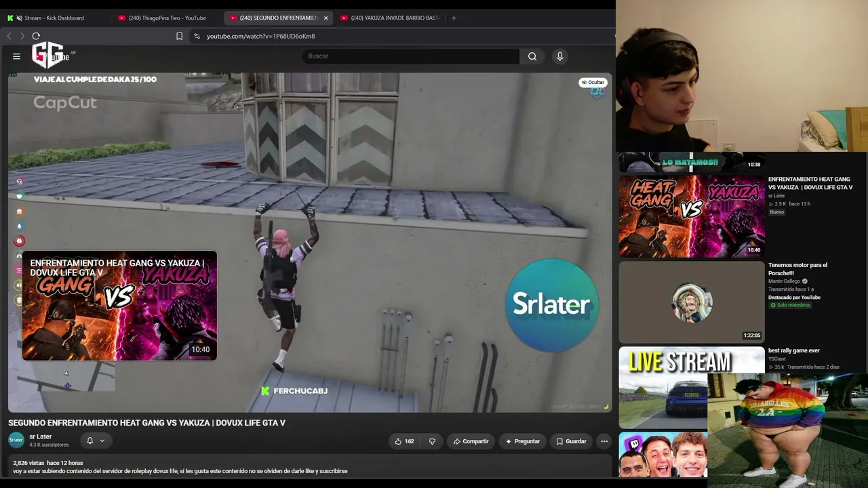Click the 'best rally game ever' title

(x=794, y=350)
